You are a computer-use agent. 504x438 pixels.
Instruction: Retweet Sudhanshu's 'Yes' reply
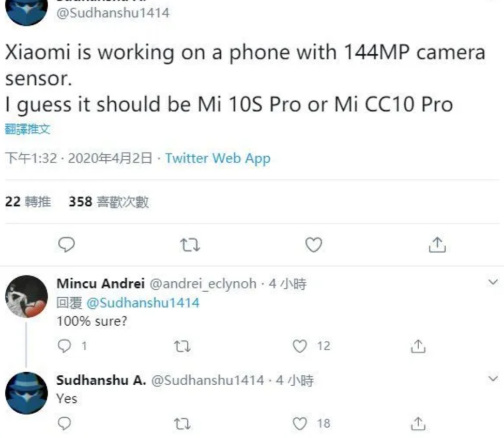tap(182, 424)
